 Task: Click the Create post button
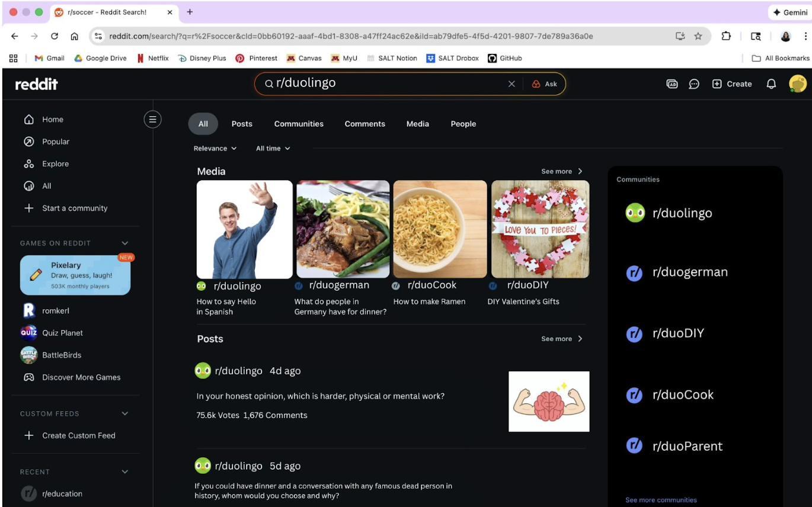pos(732,84)
